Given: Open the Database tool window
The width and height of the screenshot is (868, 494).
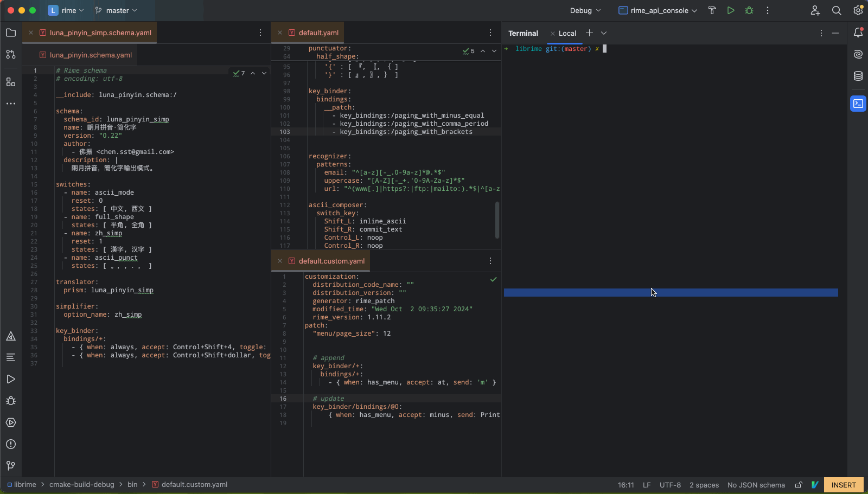Looking at the screenshot, I should pyautogui.click(x=858, y=76).
